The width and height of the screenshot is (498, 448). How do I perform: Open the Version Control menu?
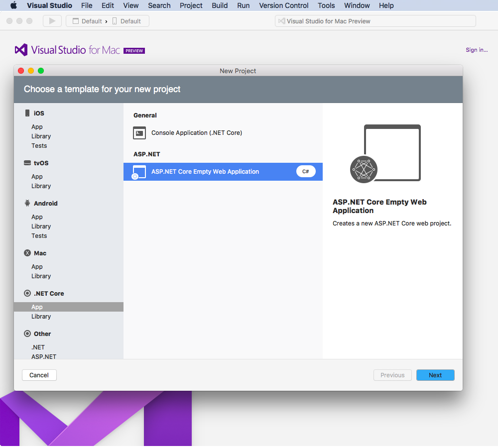pos(284,5)
